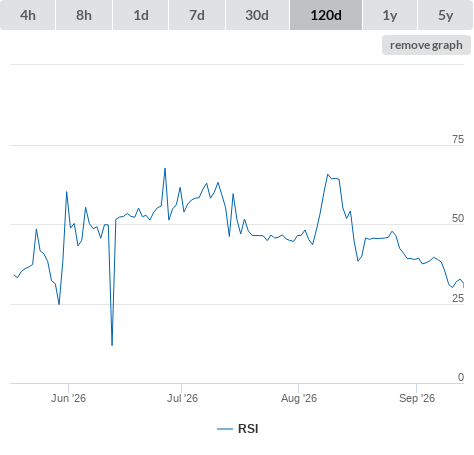
Task: Click the highest RSI peak before July
Action: tap(165, 169)
